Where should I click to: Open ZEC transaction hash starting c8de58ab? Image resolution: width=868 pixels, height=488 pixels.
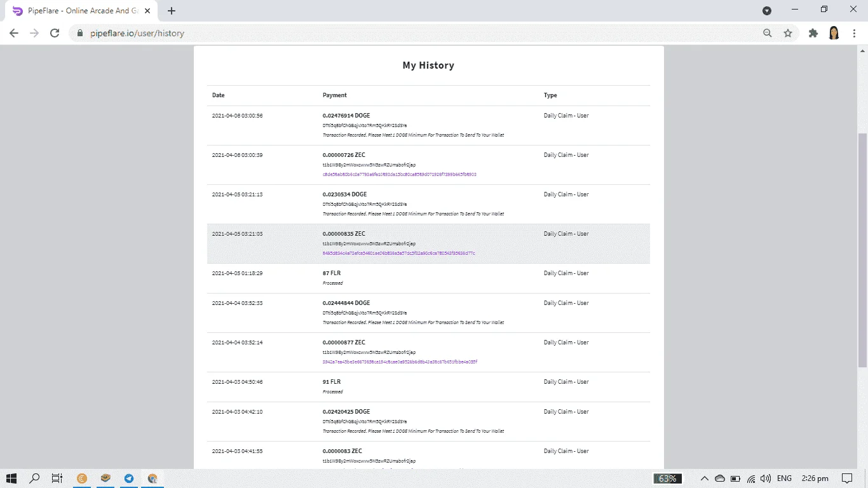click(x=399, y=174)
